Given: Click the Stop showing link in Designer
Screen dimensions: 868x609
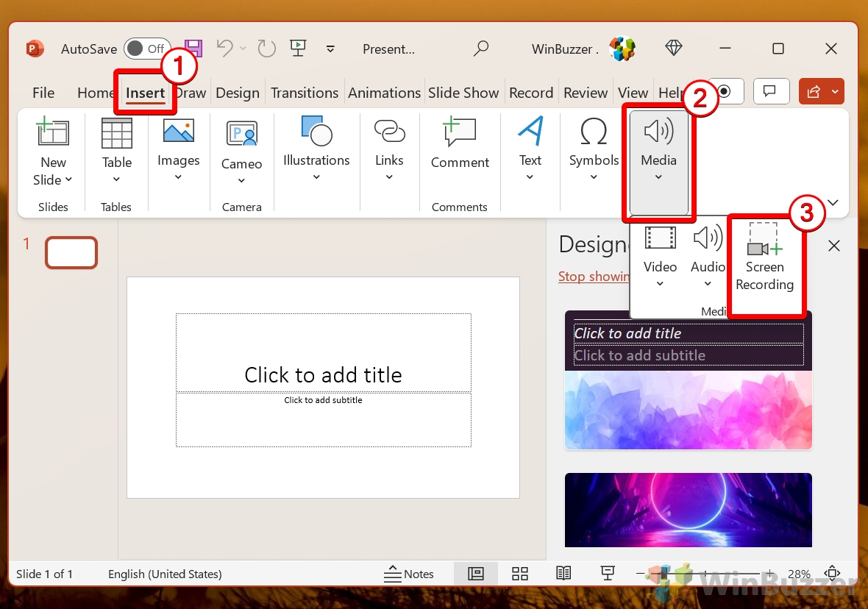Looking at the screenshot, I should [x=594, y=277].
